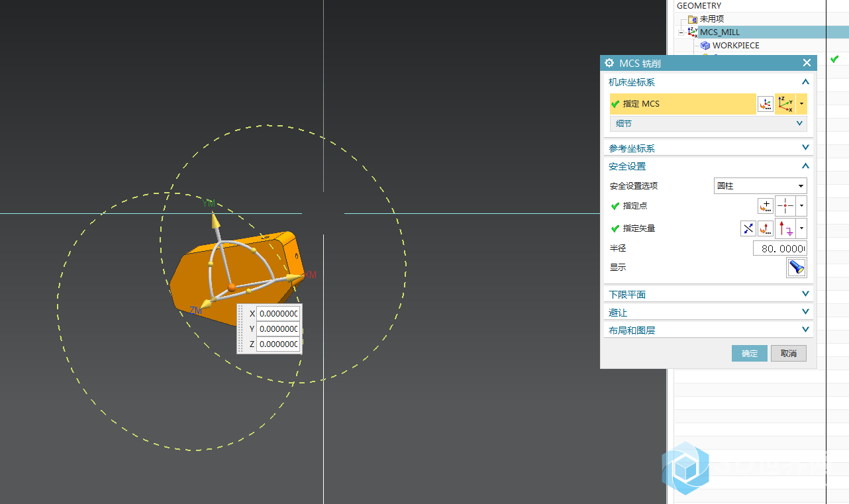The image size is (849, 504).
Task: Open the vector type dropdown for 指定矢量
Action: [802, 228]
